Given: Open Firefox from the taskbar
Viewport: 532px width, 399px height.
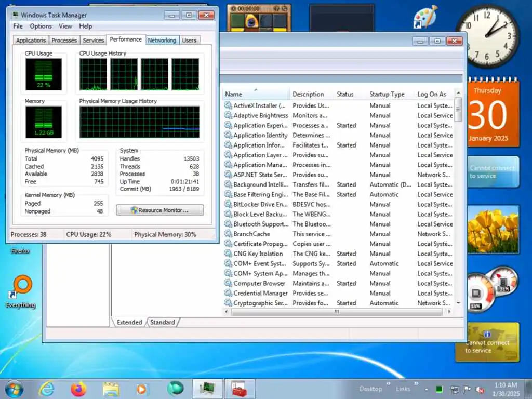Looking at the screenshot, I should coord(78,389).
